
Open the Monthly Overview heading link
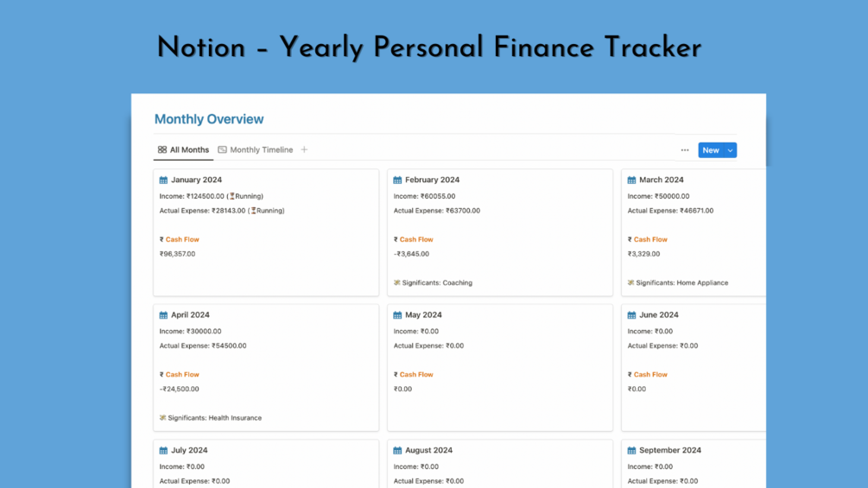209,119
